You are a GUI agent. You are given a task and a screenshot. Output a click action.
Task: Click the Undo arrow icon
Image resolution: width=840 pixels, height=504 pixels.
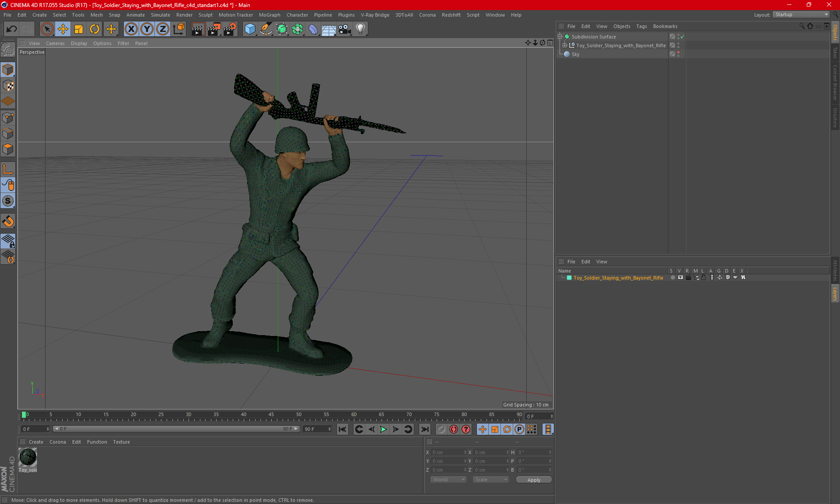click(11, 29)
